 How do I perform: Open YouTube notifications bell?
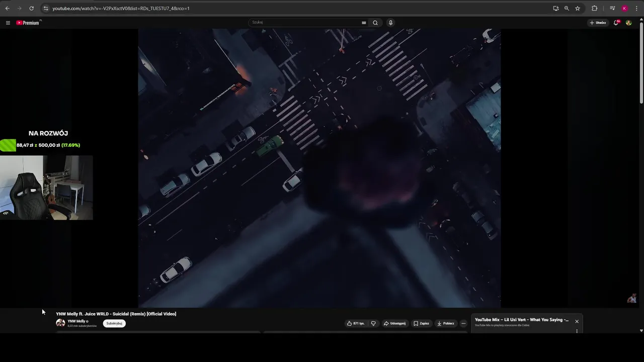pos(616,23)
